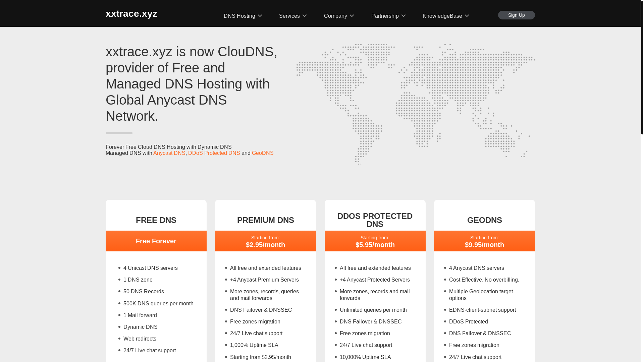This screenshot has width=644, height=362.
Task: Click 'Dynamic DNS' feature in Free plan
Action: (140, 327)
